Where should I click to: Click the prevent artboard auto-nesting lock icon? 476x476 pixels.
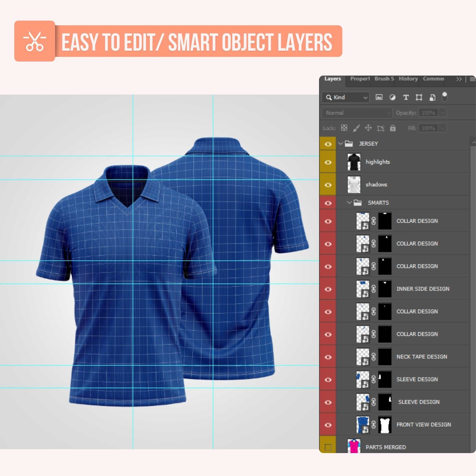tap(381, 128)
